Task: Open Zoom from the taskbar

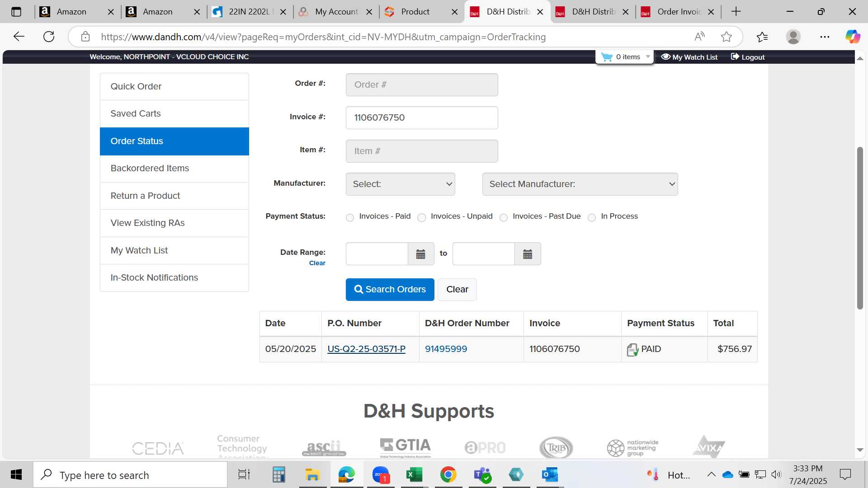Action: point(381,475)
